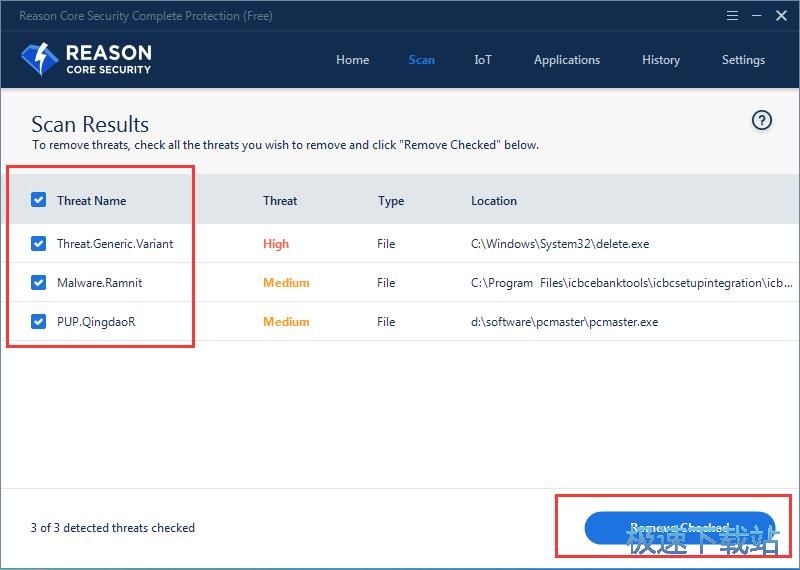Open the help question mark icon
Viewport: 800px width, 570px height.
click(x=762, y=121)
